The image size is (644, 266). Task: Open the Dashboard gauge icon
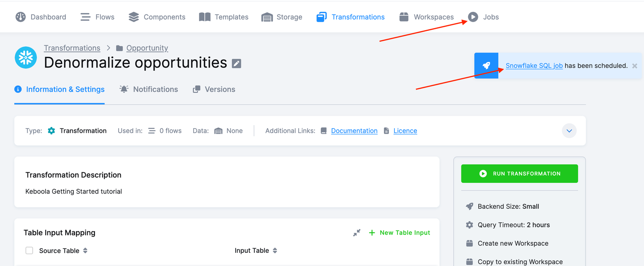(x=21, y=17)
